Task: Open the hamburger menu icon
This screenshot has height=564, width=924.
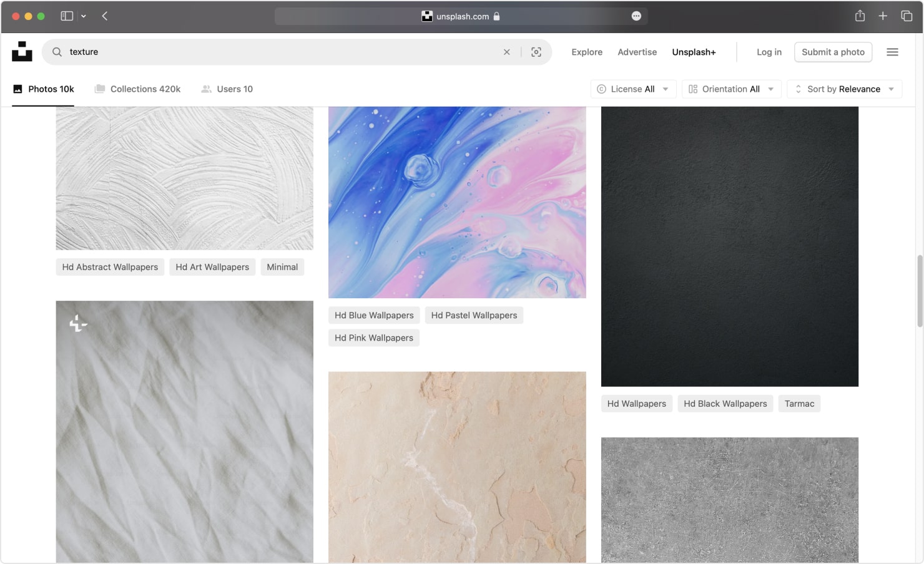Action: [892, 52]
